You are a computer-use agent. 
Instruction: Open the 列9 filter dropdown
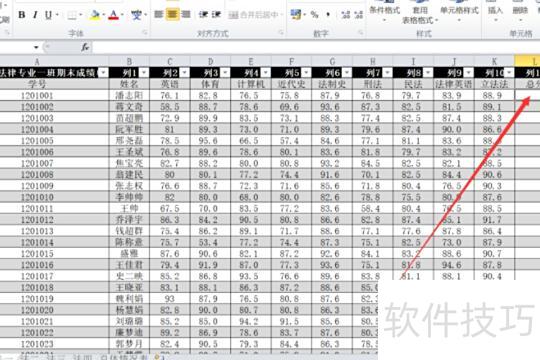(x=469, y=73)
